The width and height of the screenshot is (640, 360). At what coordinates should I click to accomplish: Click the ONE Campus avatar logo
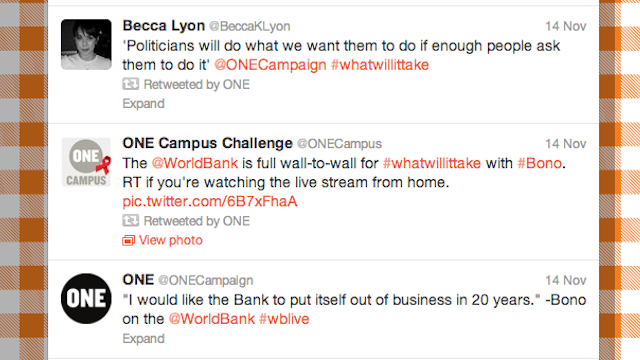86,162
